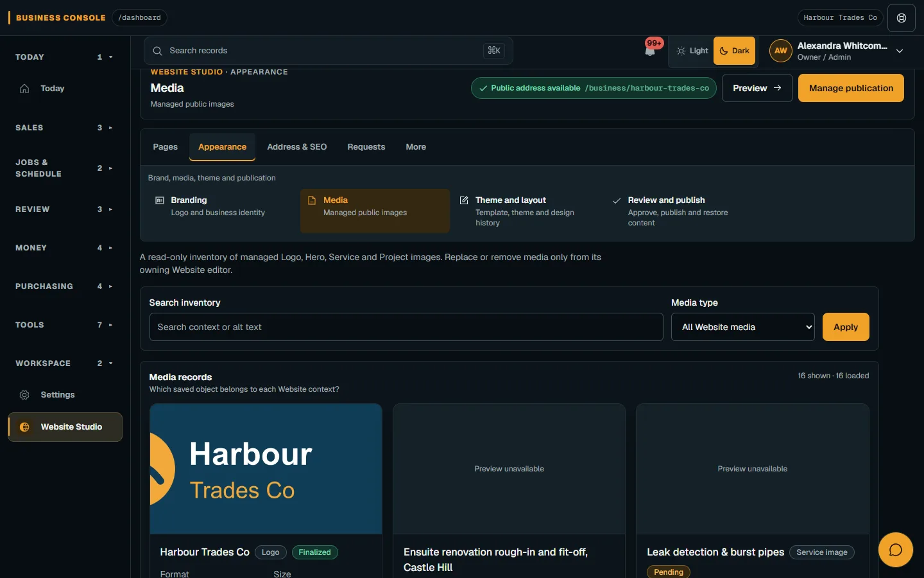Image resolution: width=924 pixels, height=578 pixels.
Task: Click the Search context or alt text field
Action: pyautogui.click(x=406, y=327)
